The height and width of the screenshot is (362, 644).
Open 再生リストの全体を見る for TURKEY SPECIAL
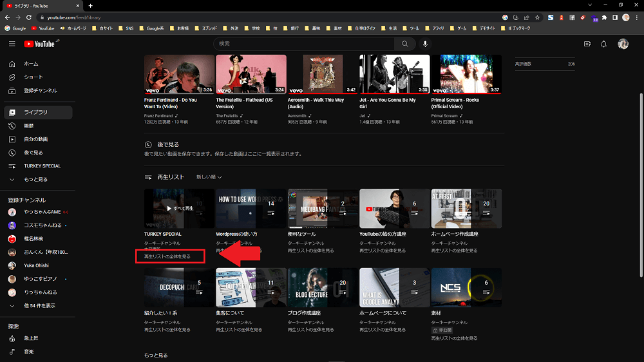167,256
